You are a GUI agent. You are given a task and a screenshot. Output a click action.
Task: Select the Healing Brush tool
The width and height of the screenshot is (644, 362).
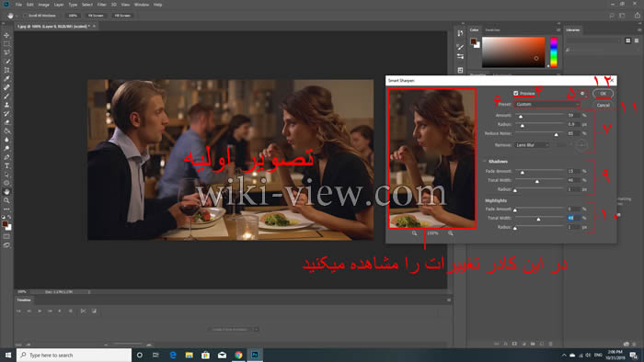[6, 87]
